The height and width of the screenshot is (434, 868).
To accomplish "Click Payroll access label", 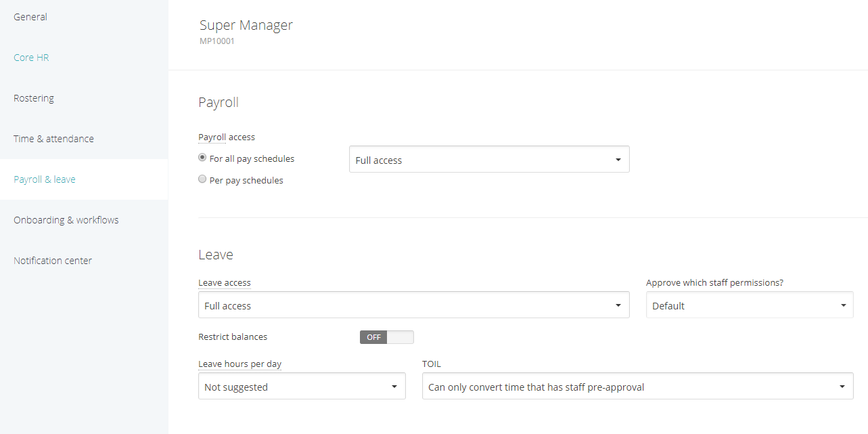I will coord(227,137).
